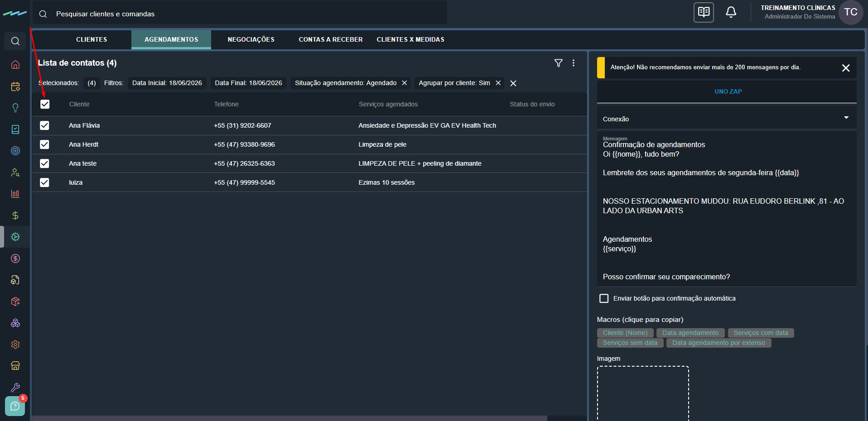The width and height of the screenshot is (868, 421).
Task: Click the Status do envio column header
Action: click(x=532, y=104)
